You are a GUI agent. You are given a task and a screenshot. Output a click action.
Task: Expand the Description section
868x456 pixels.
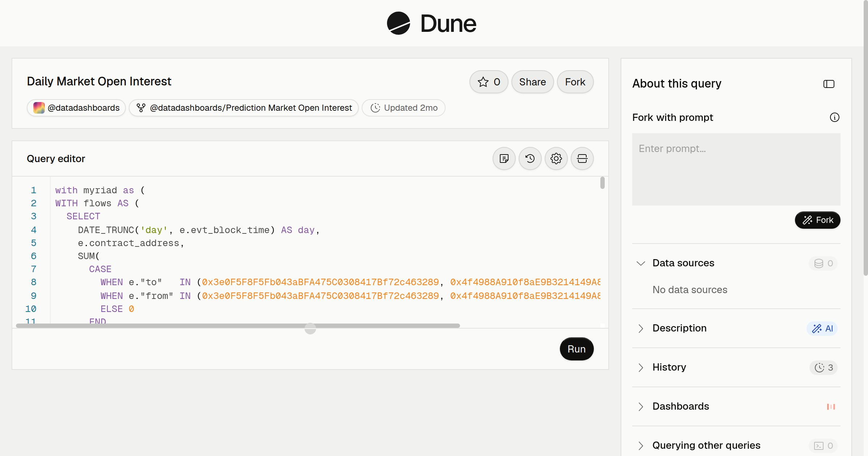pyautogui.click(x=641, y=328)
